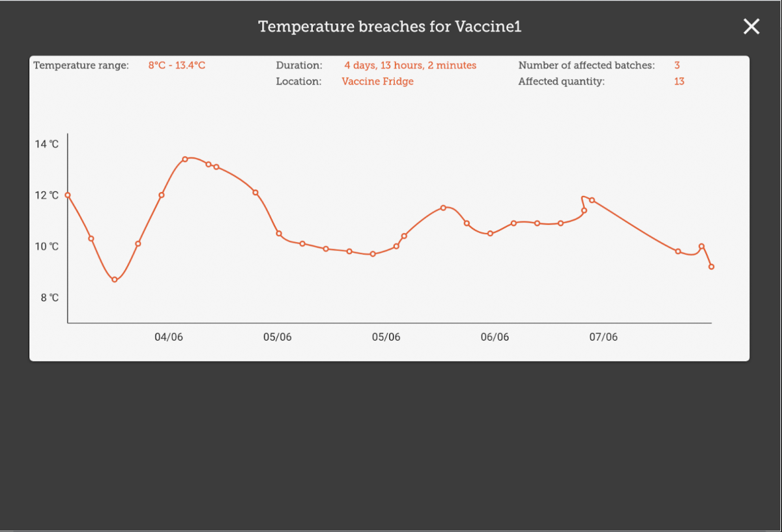Click the Temperature breaches for Vaccine1 title
Screen dimensions: 782x532
[x=390, y=27]
